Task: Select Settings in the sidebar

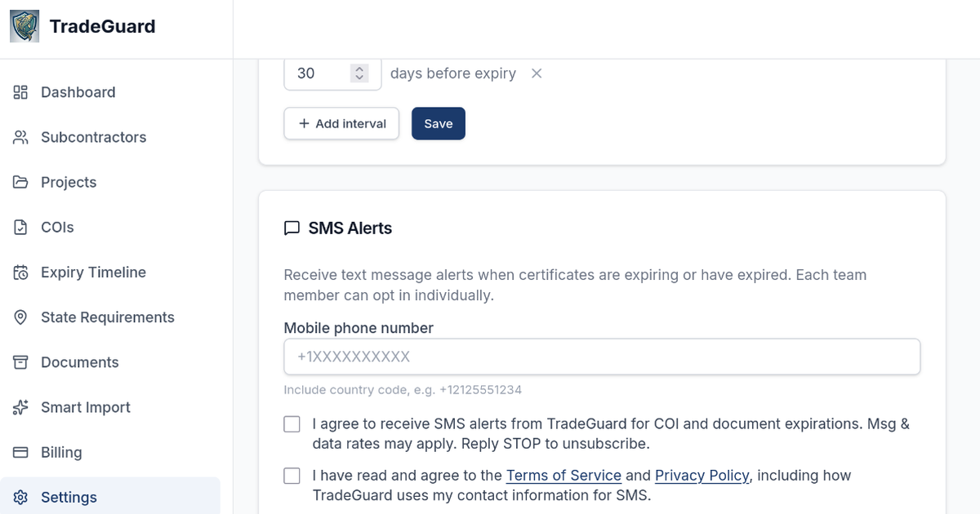Action: pos(110,498)
